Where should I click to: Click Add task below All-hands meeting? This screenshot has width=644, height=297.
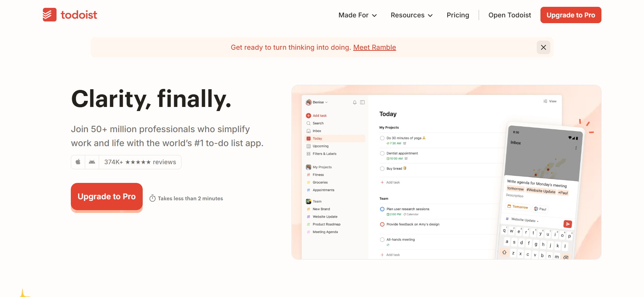click(390, 255)
